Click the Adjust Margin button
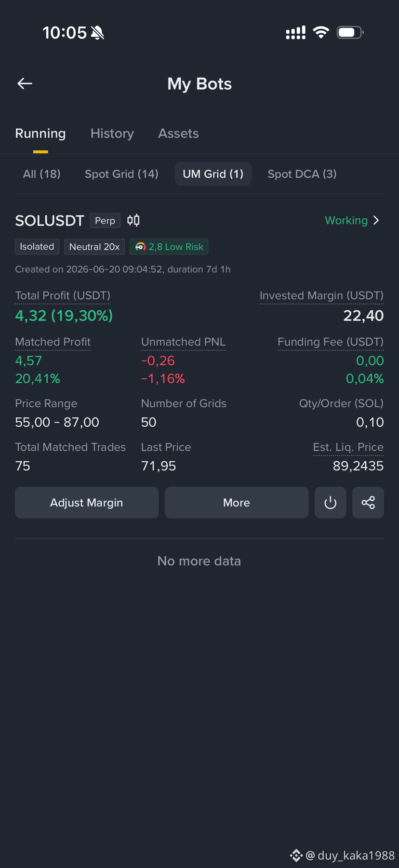The height and width of the screenshot is (868, 399). [87, 503]
